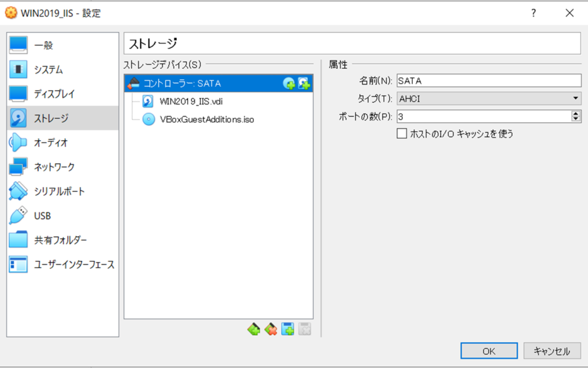Image resolution: width=588 pixels, height=368 pixels.
Task: Click the add optical drive icon on SATA controller
Action: (x=289, y=84)
